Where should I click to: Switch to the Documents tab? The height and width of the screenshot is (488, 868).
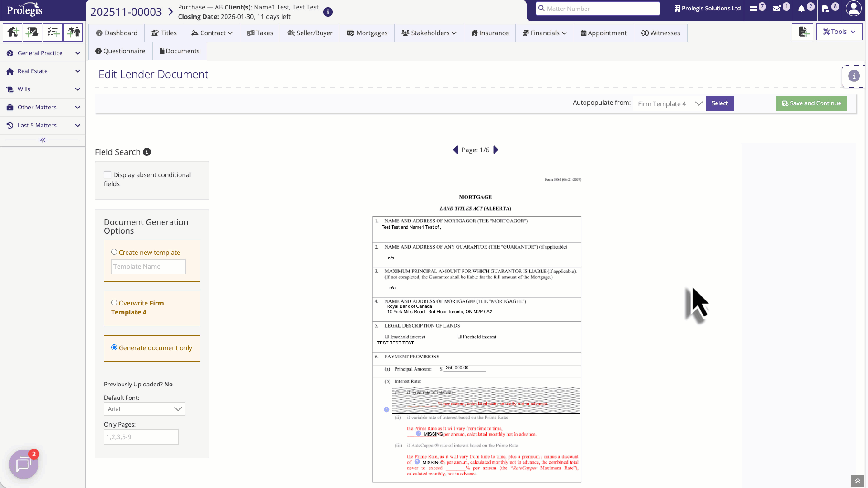[179, 51]
